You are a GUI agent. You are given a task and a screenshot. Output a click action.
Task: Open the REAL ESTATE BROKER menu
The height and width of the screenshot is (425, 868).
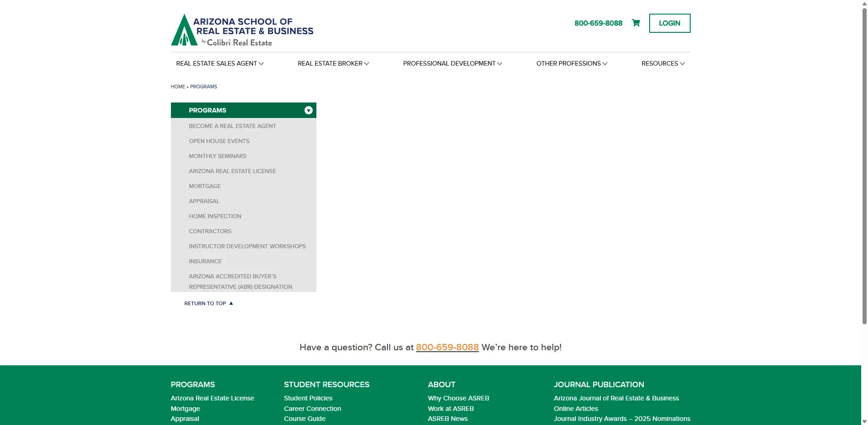333,63
